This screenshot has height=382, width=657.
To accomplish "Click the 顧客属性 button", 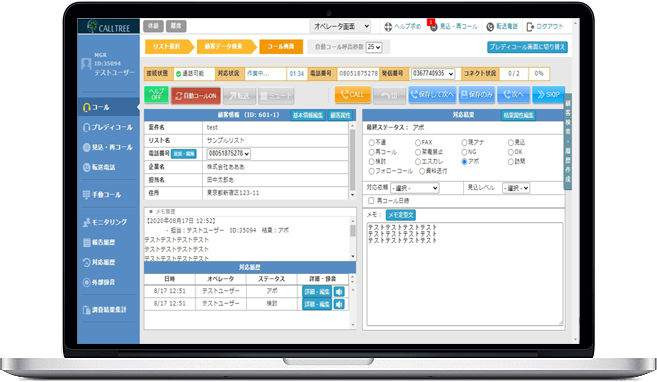I will pyautogui.click(x=340, y=115).
